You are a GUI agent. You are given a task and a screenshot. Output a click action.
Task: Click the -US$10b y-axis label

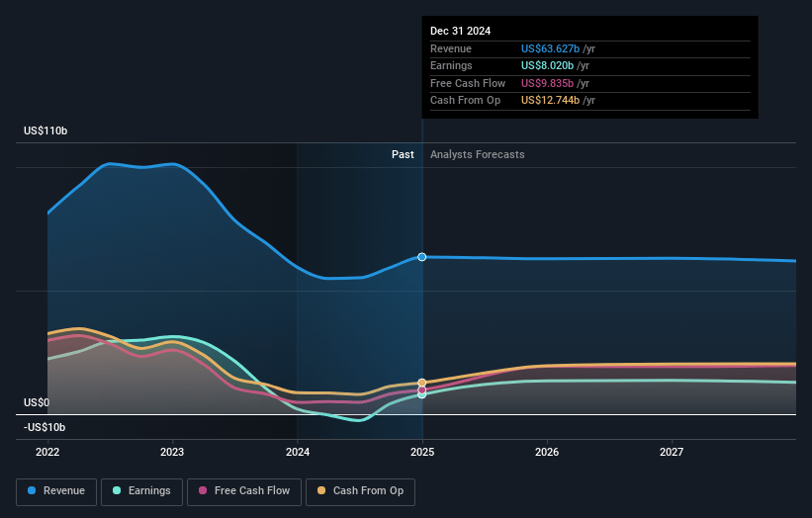45,427
